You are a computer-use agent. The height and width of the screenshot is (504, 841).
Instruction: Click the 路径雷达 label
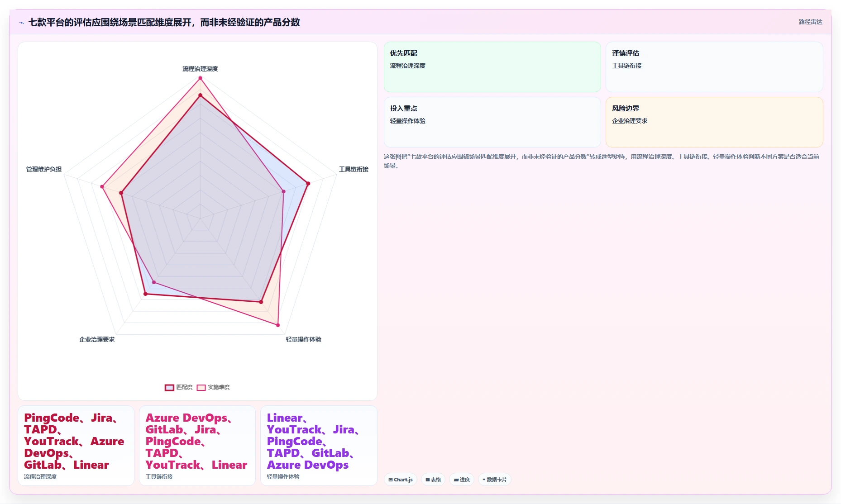pos(810,22)
